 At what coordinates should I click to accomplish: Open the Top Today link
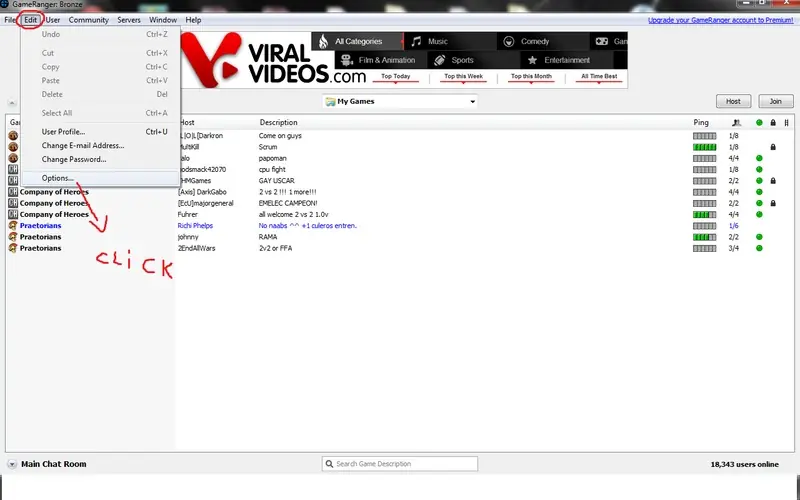click(395, 76)
